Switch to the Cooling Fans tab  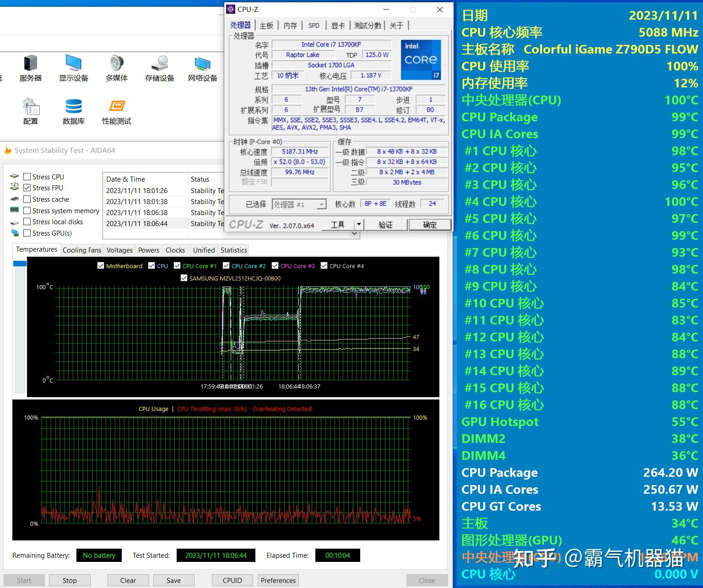82,250
